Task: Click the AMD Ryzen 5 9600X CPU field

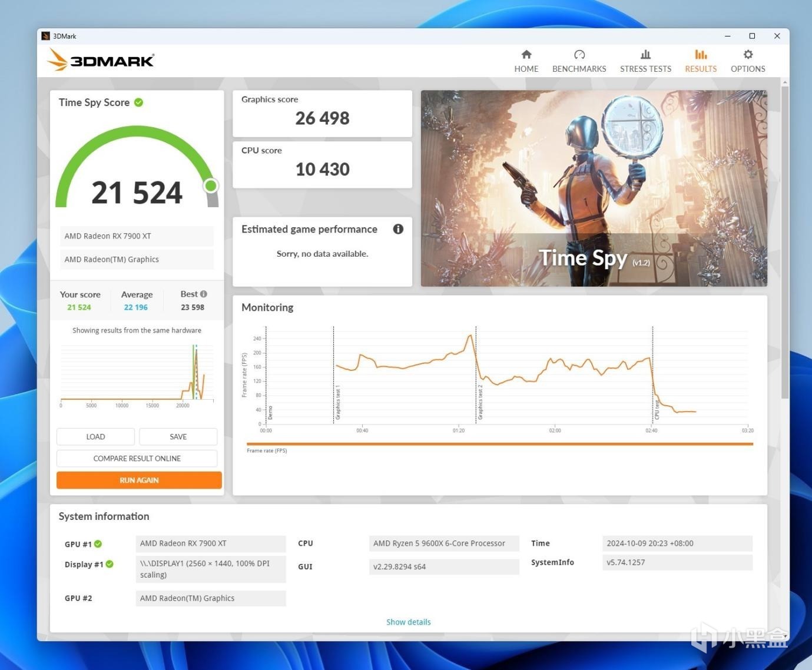Action: click(444, 543)
